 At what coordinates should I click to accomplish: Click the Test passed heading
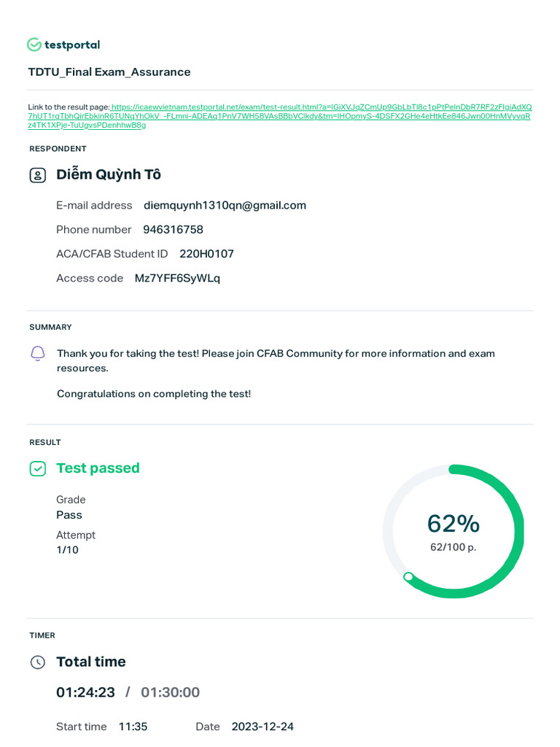98,468
